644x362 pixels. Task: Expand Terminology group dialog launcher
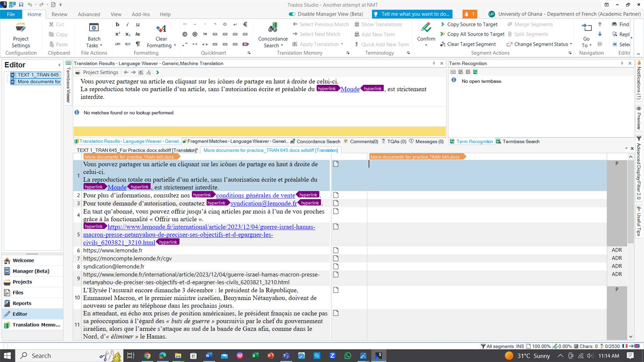coord(408,53)
